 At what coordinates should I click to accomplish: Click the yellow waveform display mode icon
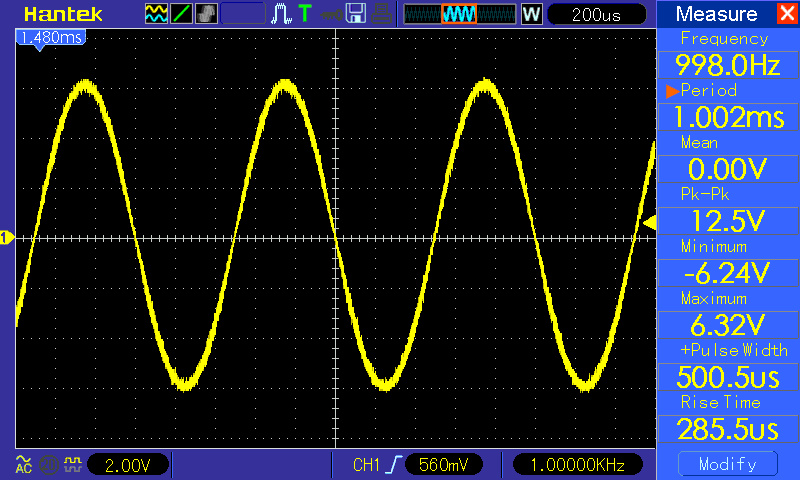[x=157, y=14]
